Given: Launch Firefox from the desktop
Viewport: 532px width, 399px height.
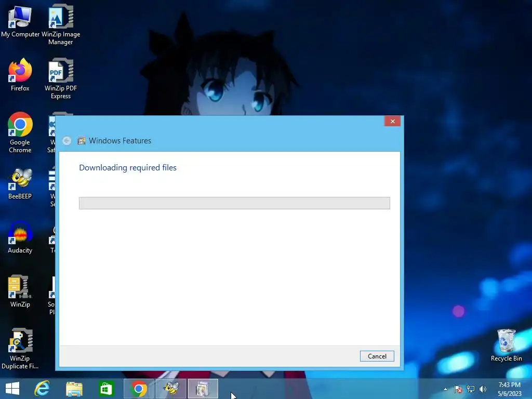Looking at the screenshot, I should 20,75.
